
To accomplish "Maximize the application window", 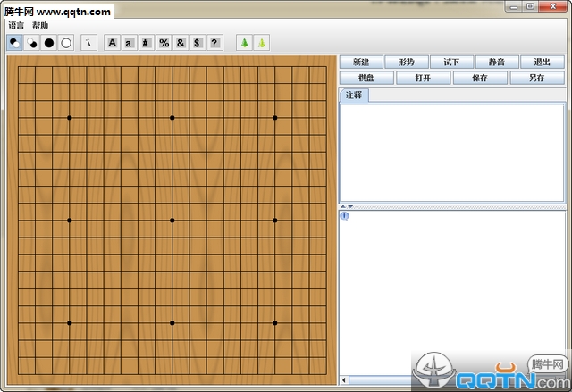I will pos(530,6).
